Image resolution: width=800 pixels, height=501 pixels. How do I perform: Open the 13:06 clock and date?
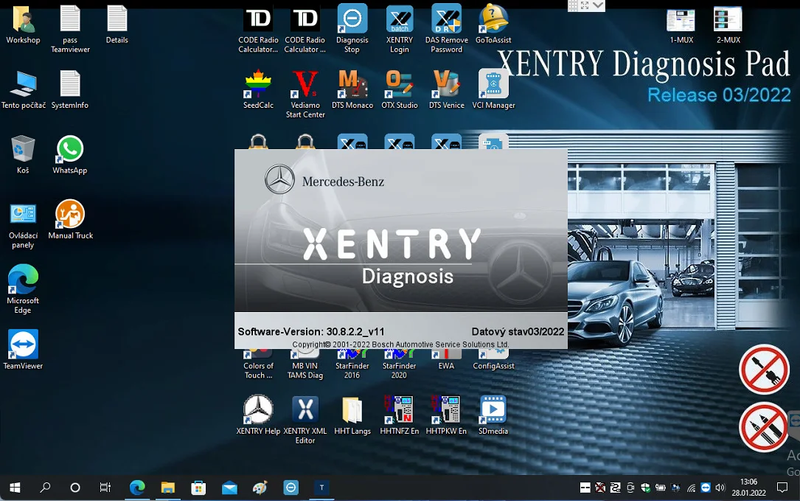pos(748,488)
